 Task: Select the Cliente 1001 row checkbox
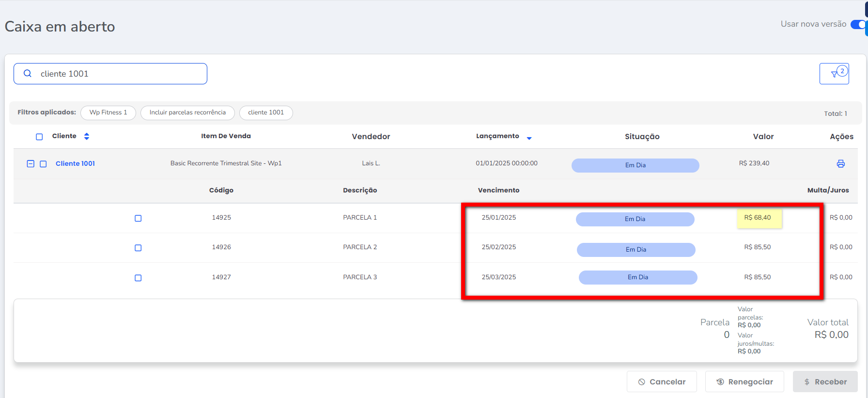click(x=43, y=164)
